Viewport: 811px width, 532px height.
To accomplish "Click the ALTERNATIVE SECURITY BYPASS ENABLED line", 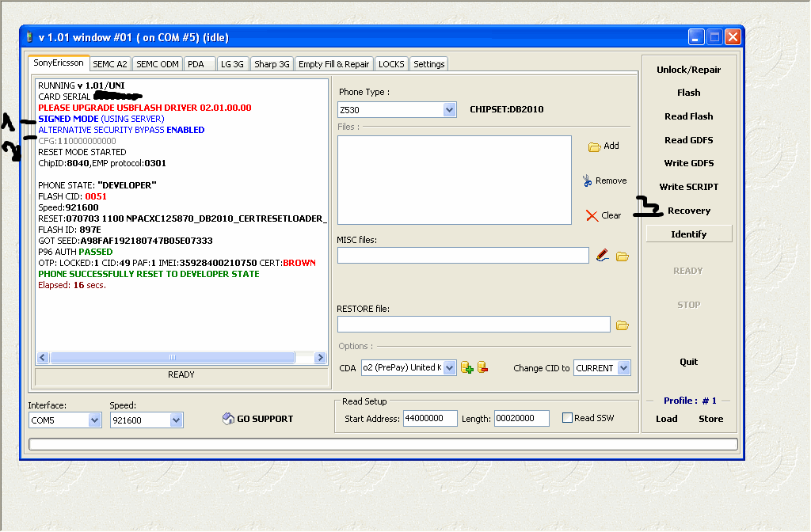I will pyautogui.click(x=121, y=131).
